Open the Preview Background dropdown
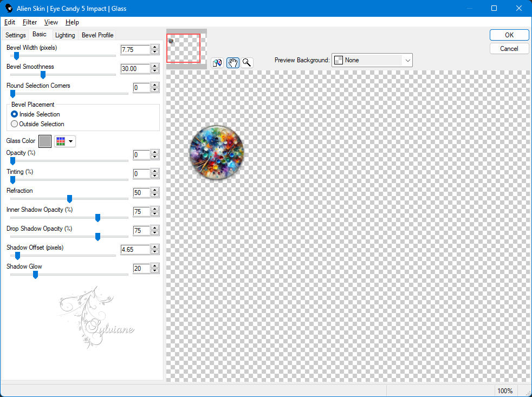This screenshot has width=532, height=397. click(x=372, y=60)
